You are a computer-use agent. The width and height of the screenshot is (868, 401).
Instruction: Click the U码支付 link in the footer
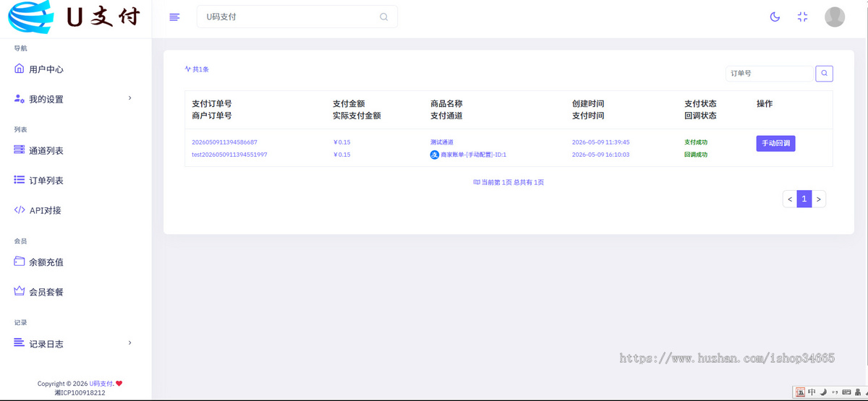tap(101, 384)
